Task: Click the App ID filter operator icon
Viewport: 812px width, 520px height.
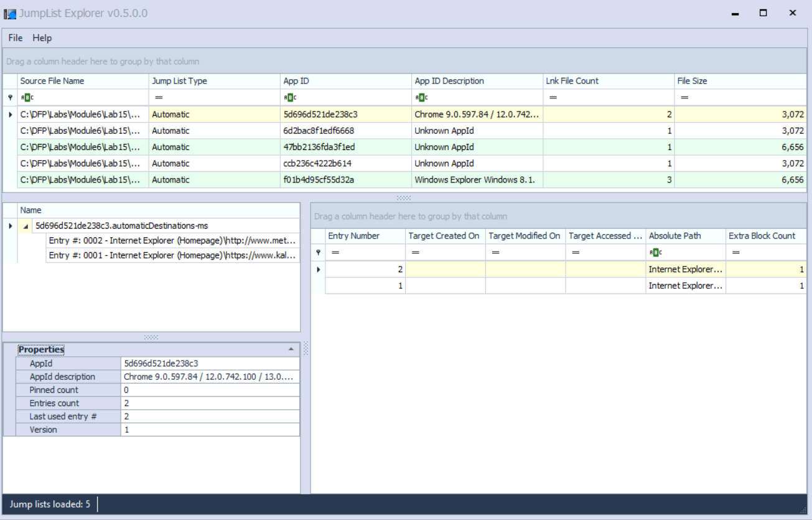Action: (289, 98)
